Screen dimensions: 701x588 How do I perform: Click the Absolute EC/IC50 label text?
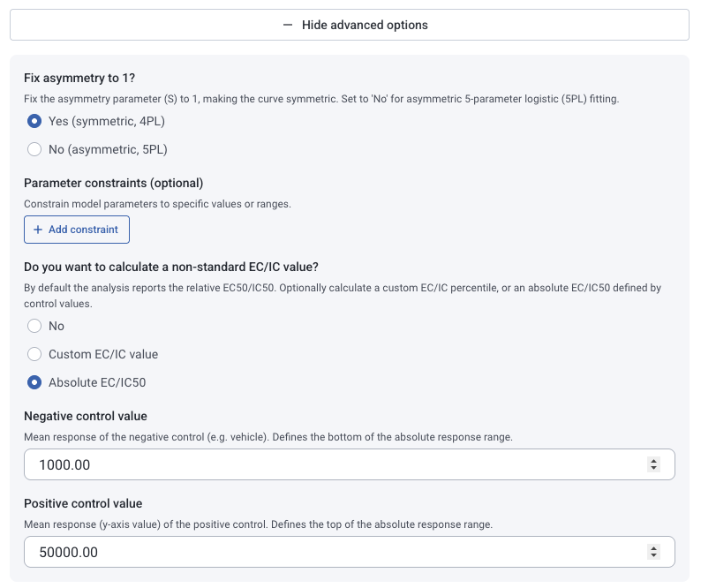pyautogui.click(x=97, y=382)
